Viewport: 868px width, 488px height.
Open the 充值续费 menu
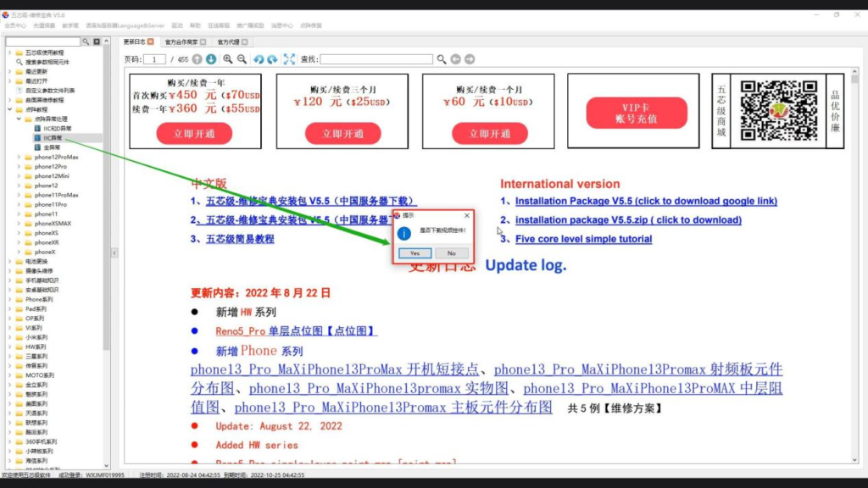(44, 25)
